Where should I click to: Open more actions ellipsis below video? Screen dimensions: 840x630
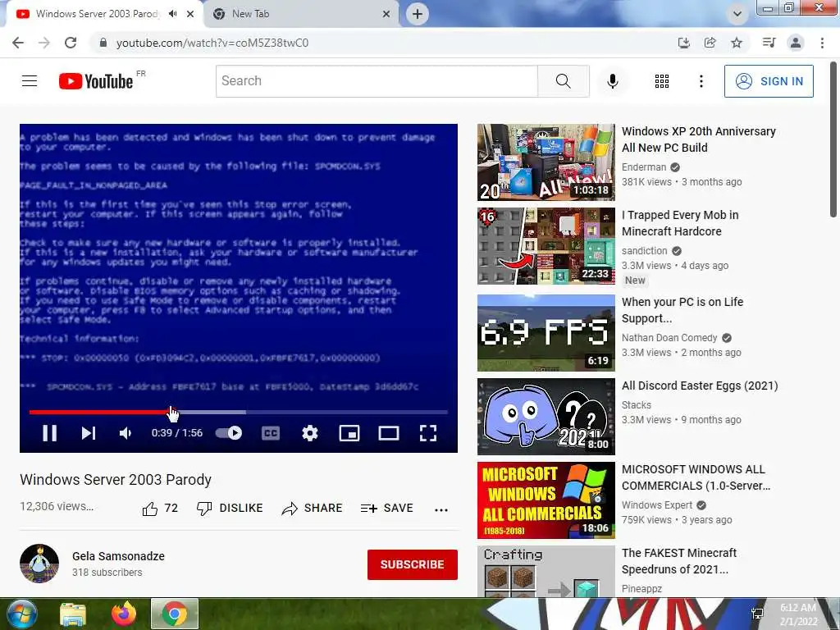[x=441, y=509]
